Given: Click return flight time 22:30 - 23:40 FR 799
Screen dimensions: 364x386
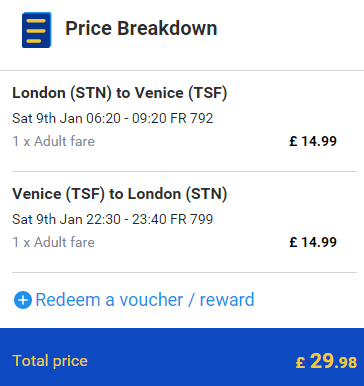Looking at the screenshot, I should point(149,219).
